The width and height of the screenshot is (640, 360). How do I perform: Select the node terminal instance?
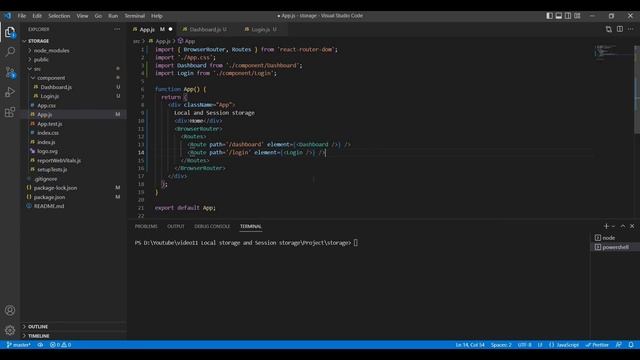pos(614,238)
